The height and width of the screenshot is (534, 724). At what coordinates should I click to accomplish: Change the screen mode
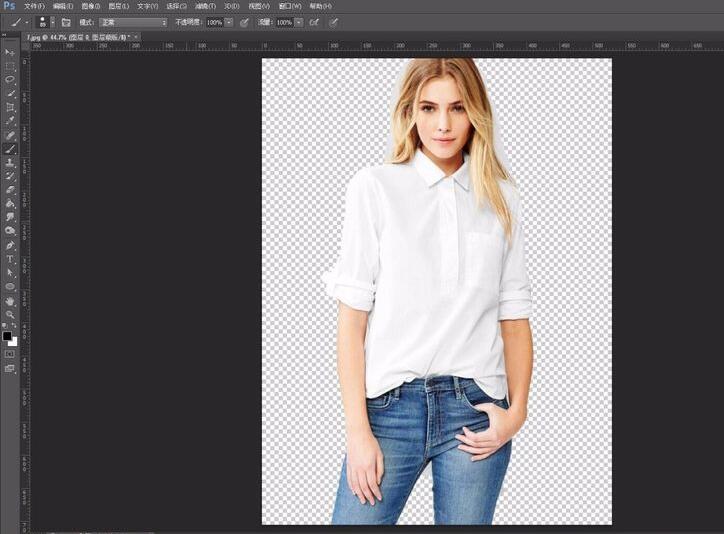(10, 369)
